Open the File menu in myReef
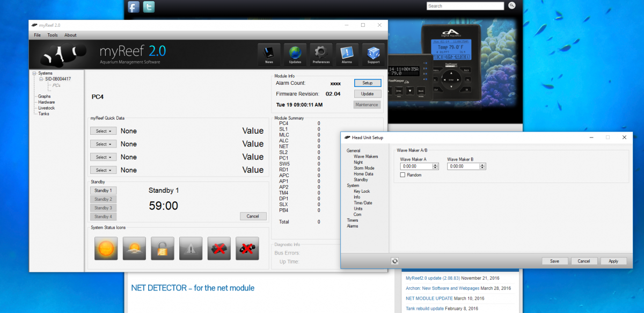The width and height of the screenshot is (644, 313). point(37,35)
